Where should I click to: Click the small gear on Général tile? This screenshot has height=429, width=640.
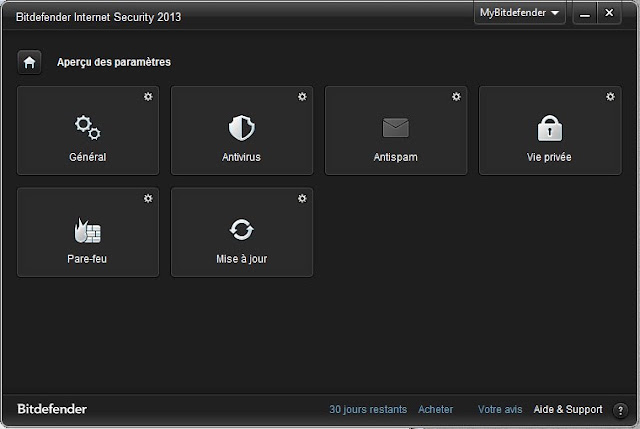click(x=148, y=97)
